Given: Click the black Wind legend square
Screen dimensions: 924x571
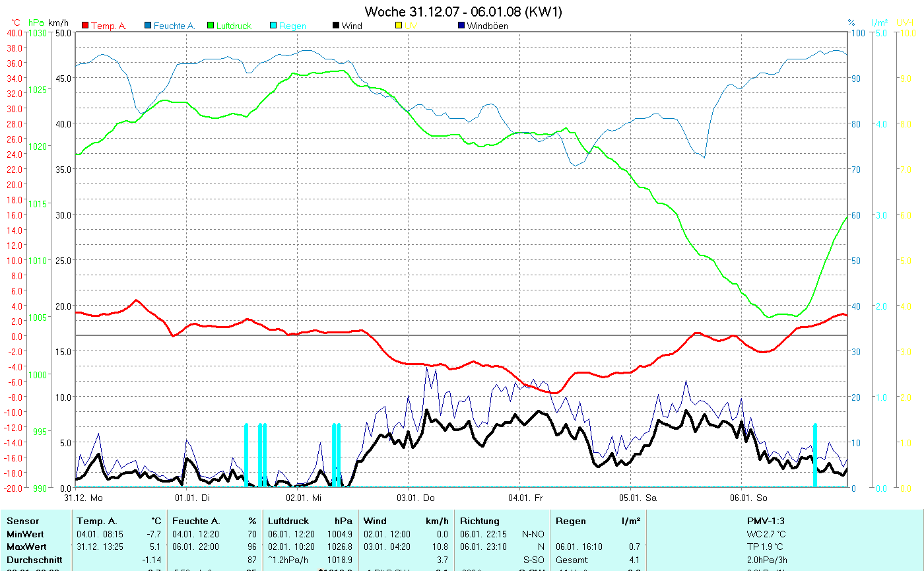Looking at the screenshot, I should pos(336,26).
